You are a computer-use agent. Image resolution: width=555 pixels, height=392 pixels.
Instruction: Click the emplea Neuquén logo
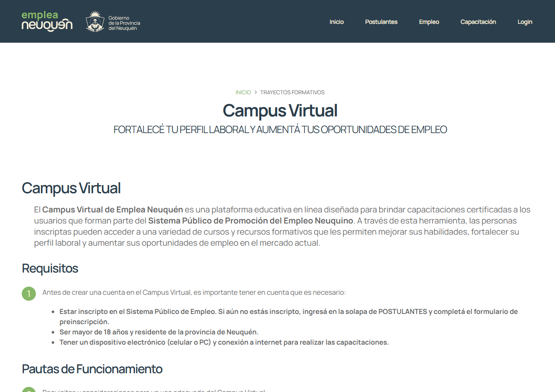coord(47,21)
